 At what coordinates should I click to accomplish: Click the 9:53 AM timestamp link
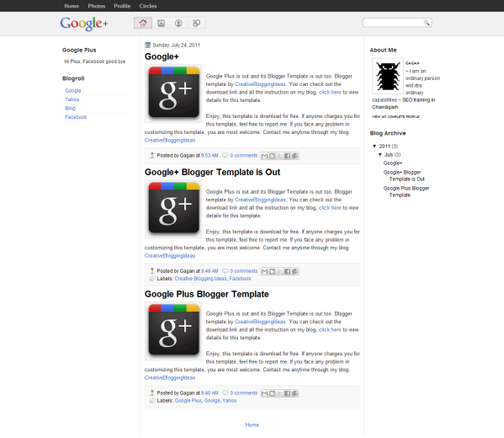210,156
